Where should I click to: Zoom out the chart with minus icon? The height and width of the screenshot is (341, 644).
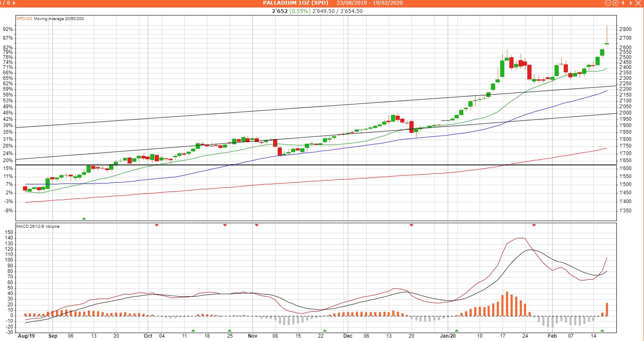pyautogui.click(x=608, y=3)
